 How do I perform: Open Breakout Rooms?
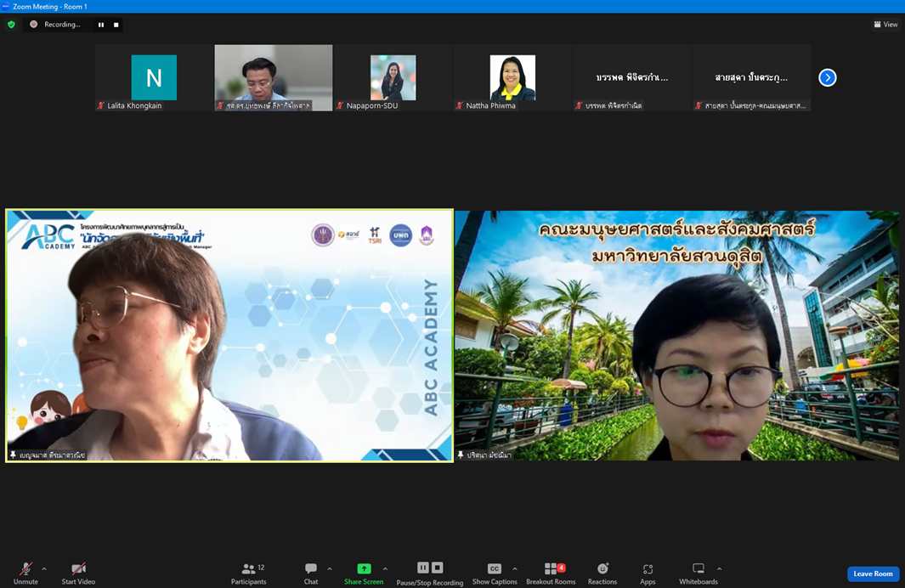(x=551, y=573)
